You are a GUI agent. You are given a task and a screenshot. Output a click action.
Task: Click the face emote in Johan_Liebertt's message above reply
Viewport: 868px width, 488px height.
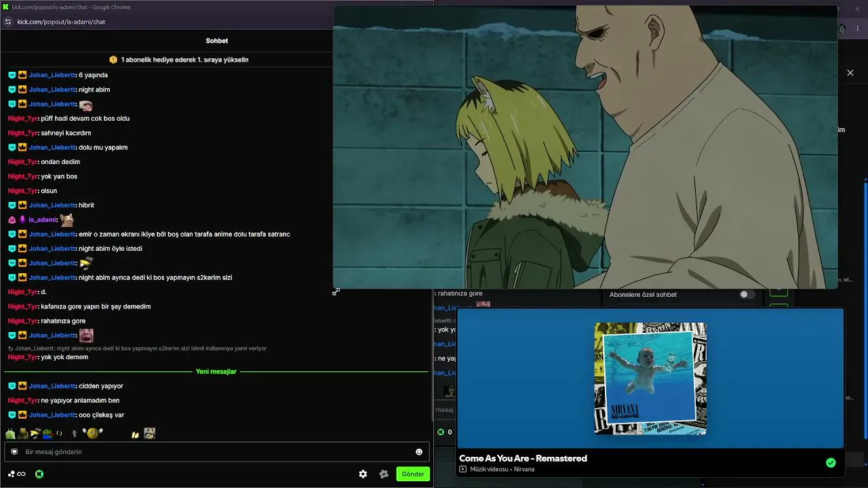point(86,335)
